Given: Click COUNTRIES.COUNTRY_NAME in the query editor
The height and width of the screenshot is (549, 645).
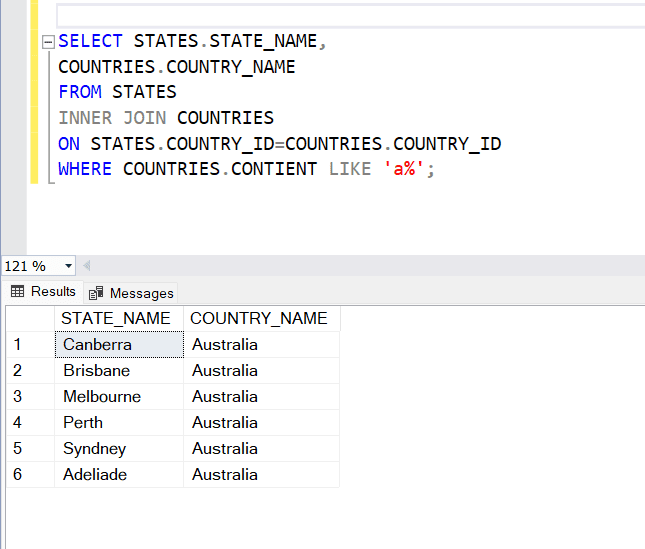Looking at the screenshot, I should (x=177, y=67).
